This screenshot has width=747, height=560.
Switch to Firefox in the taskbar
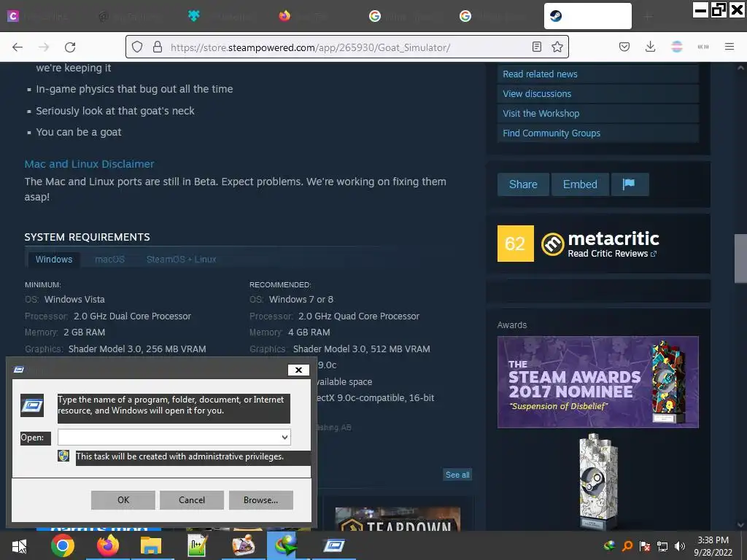[108, 545]
